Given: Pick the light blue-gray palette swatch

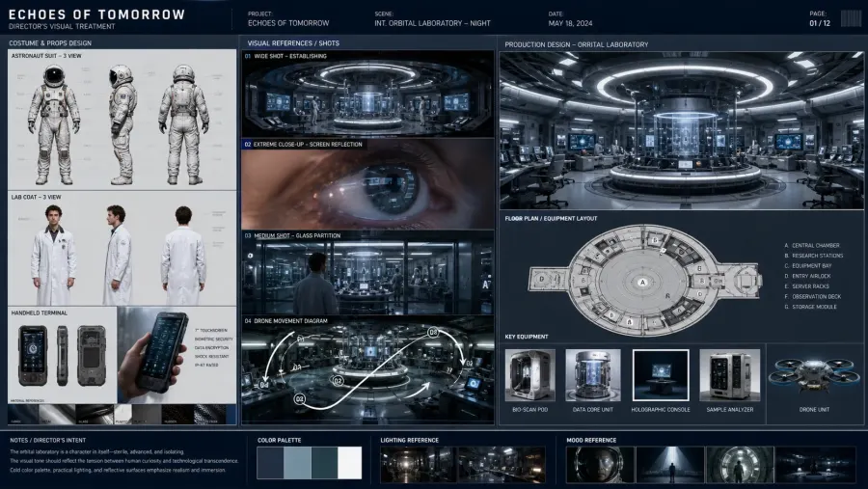Looking at the screenshot, I should (297, 462).
